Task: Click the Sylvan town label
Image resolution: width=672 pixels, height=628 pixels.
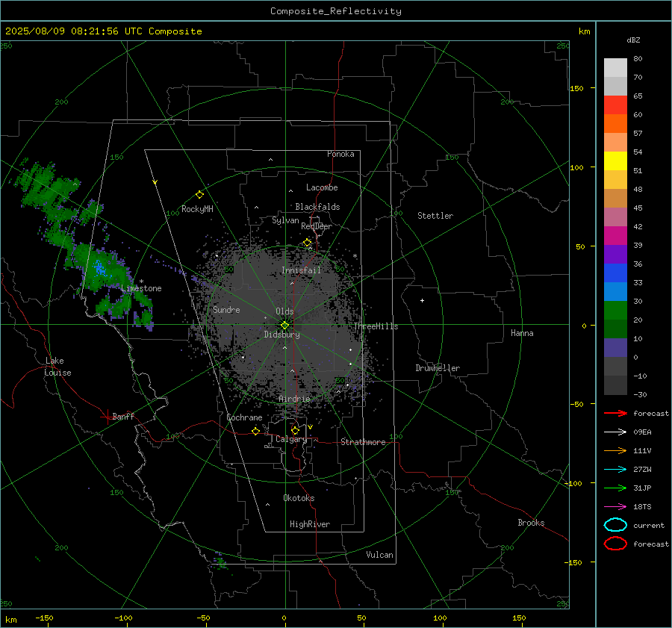Action: coord(285,220)
